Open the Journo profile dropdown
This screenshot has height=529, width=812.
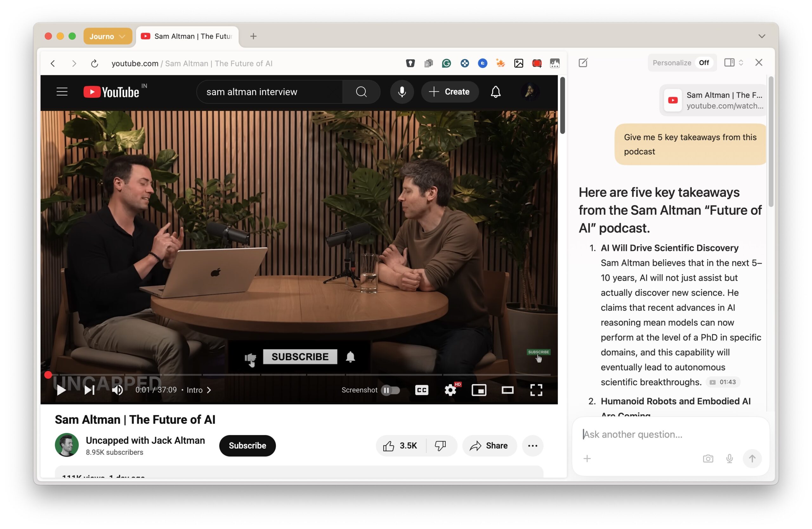pyautogui.click(x=108, y=36)
